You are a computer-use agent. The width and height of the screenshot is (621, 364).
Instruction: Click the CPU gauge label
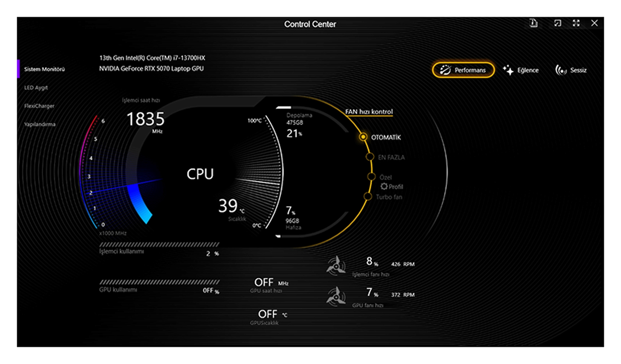(200, 174)
